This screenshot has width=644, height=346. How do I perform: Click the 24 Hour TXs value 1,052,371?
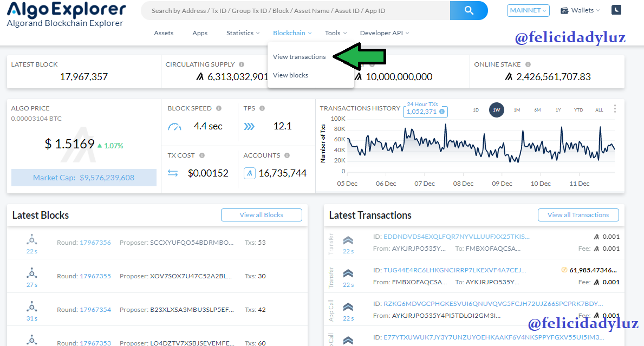tap(421, 112)
